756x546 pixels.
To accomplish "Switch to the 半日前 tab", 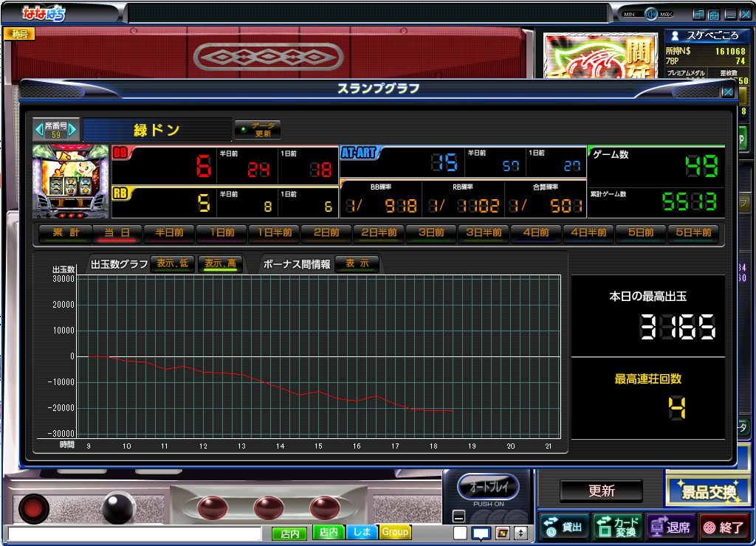I will tap(169, 232).
